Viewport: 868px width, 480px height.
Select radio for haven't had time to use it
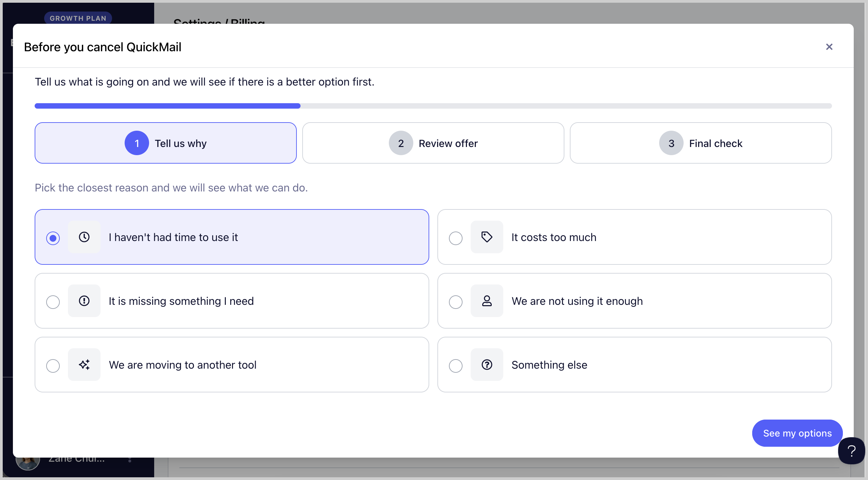pos(53,238)
